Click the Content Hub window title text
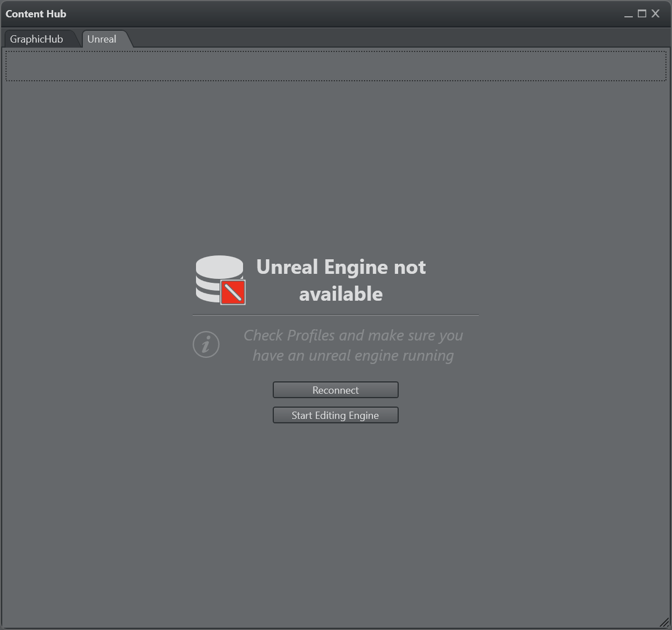This screenshot has height=630, width=672. (36, 14)
